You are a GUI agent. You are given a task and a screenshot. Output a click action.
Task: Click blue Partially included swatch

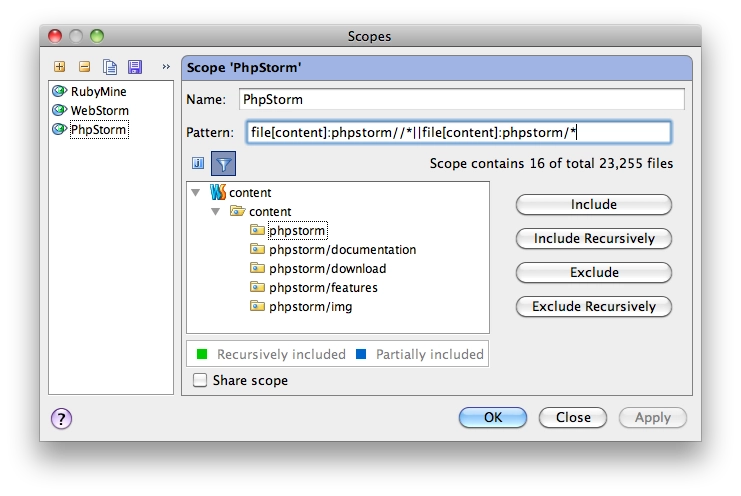coord(361,354)
